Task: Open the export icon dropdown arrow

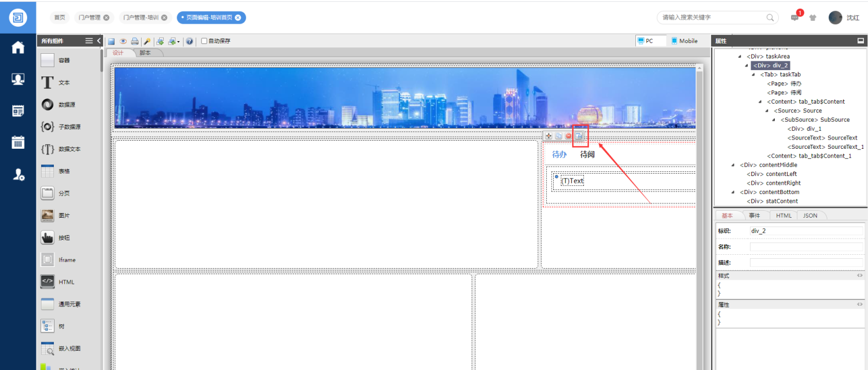Action: coord(179,42)
